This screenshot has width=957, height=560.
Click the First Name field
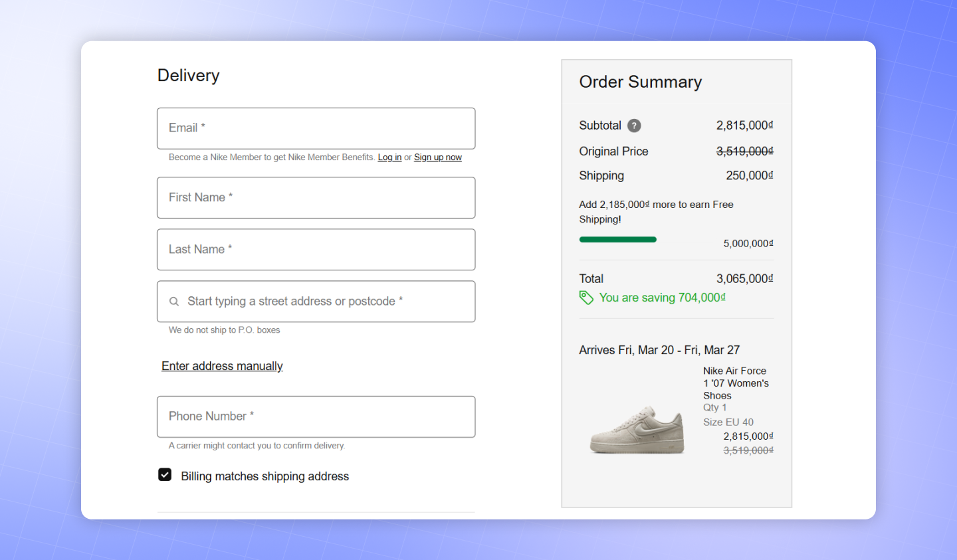tap(316, 197)
